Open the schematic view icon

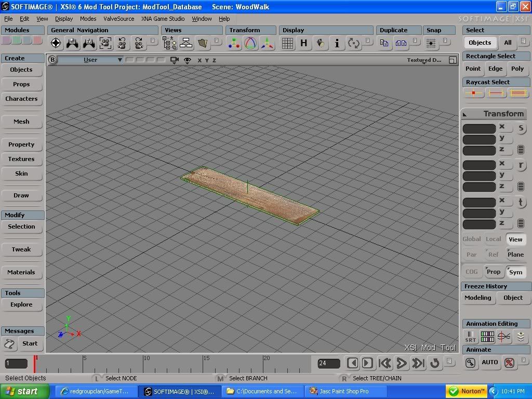pyautogui.click(x=186, y=43)
